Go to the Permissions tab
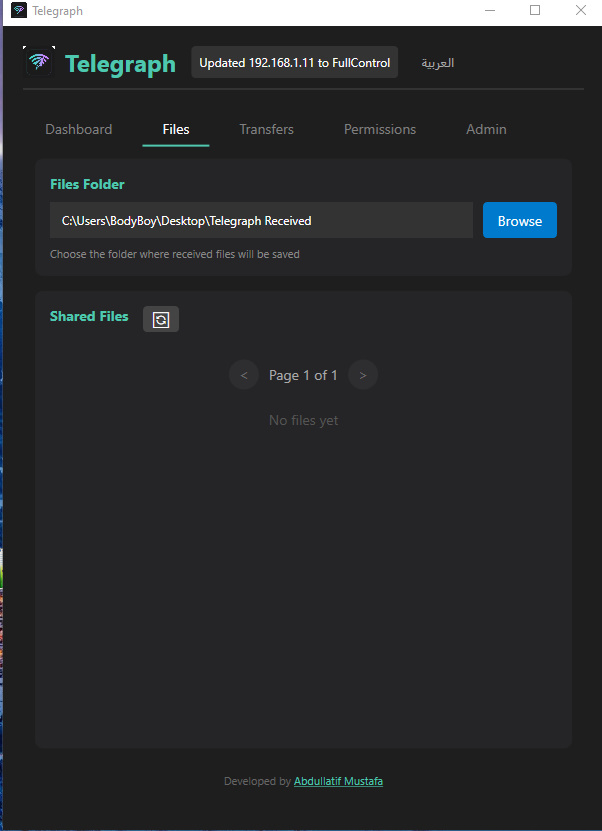 [380, 129]
